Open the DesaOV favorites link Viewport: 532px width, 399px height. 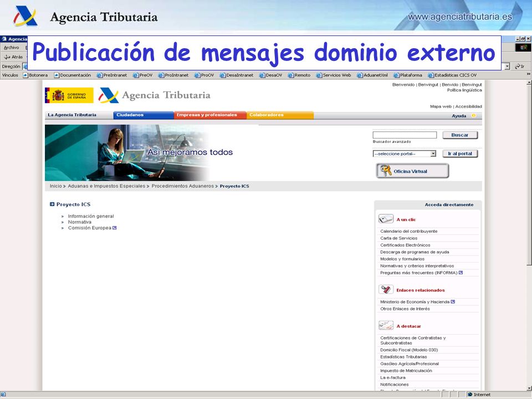271,75
